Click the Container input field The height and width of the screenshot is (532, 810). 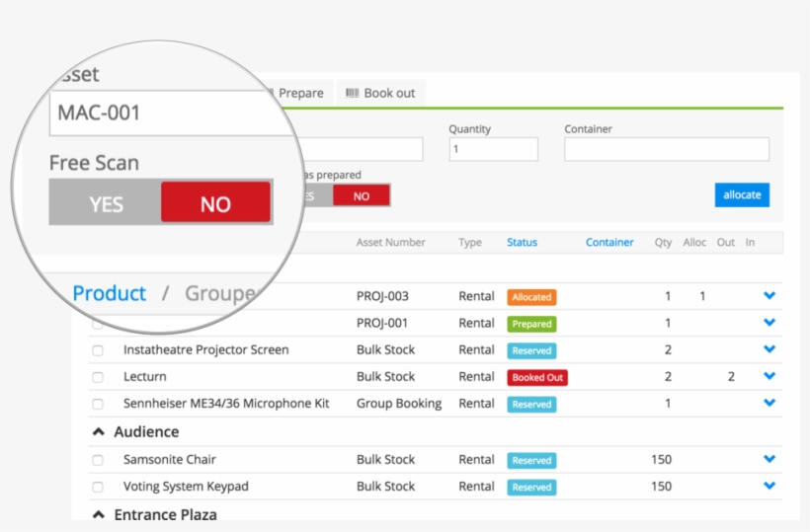pyautogui.click(x=667, y=149)
